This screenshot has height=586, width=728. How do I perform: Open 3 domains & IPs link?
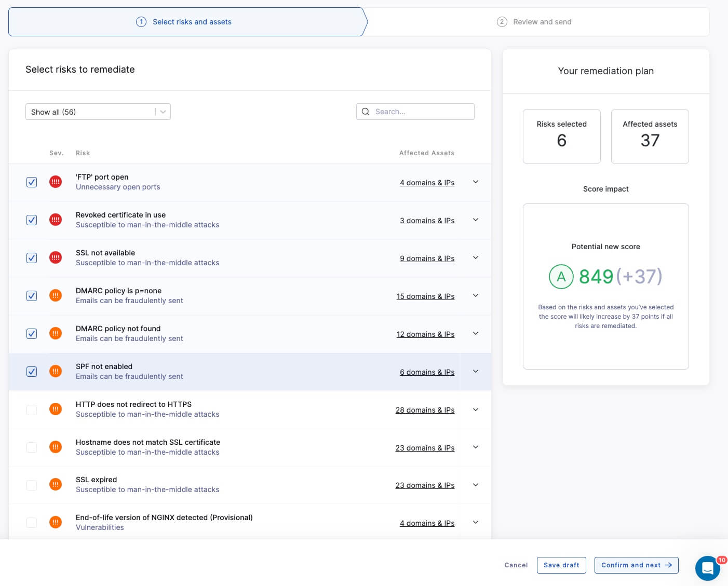(x=427, y=221)
